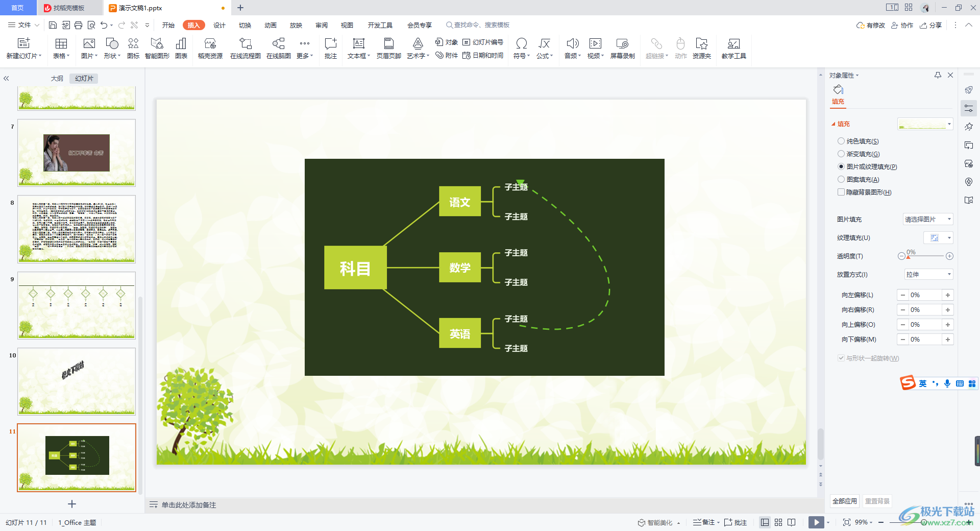Viewport: 980px width, 531px height.
Task: Open Header and Footer (页眉页脚)
Action: click(x=389, y=49)
